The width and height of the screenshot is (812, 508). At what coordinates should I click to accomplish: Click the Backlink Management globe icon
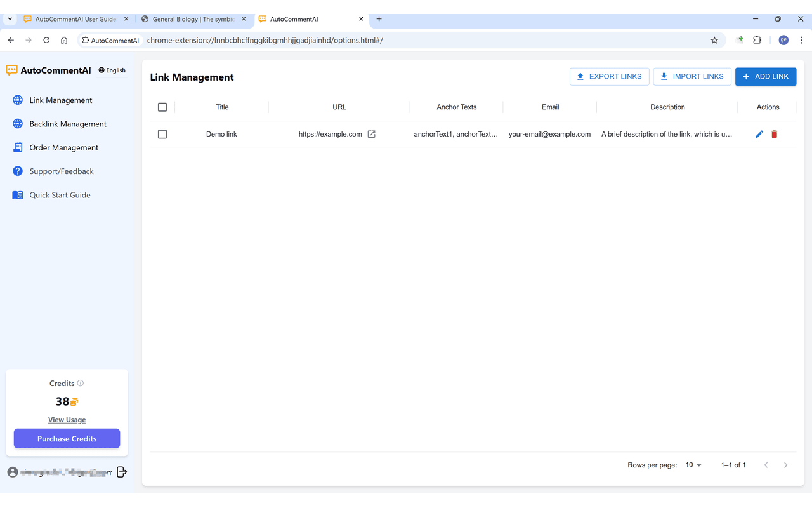[18, 124]
